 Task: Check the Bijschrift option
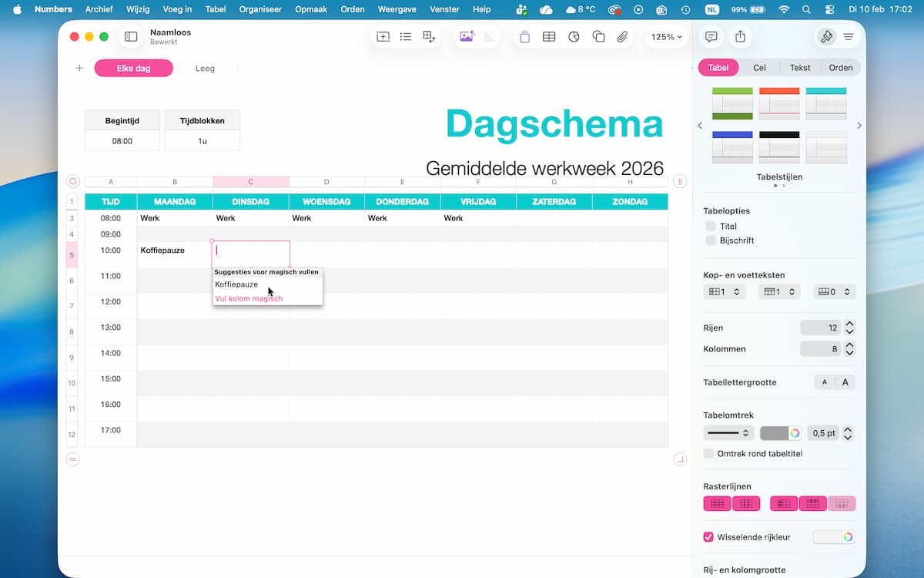pyautogui.click(x=711, y=240)
